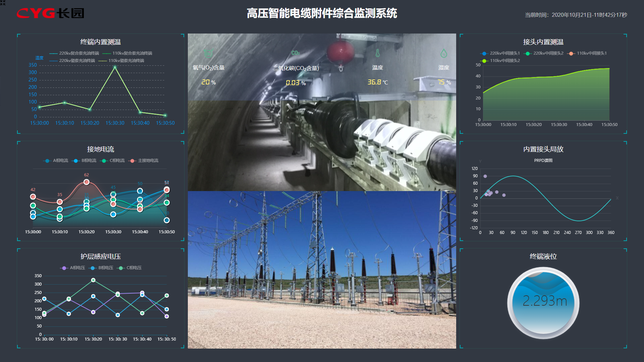Click the 终端内置测温 panel title
This screenshot has width=644, height=362.
tap(100, 42)
